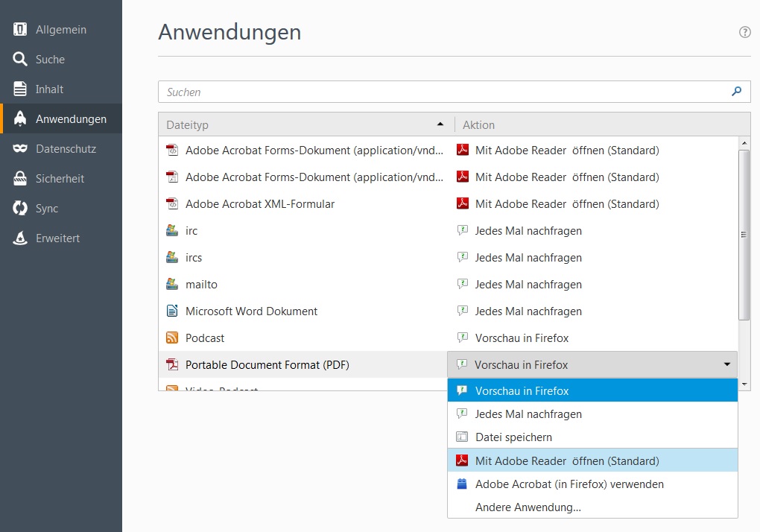Click the Inhalt document icon in sidebar
Image resolution: width=760 pixels, height=532 pixels.
[20, 89]
